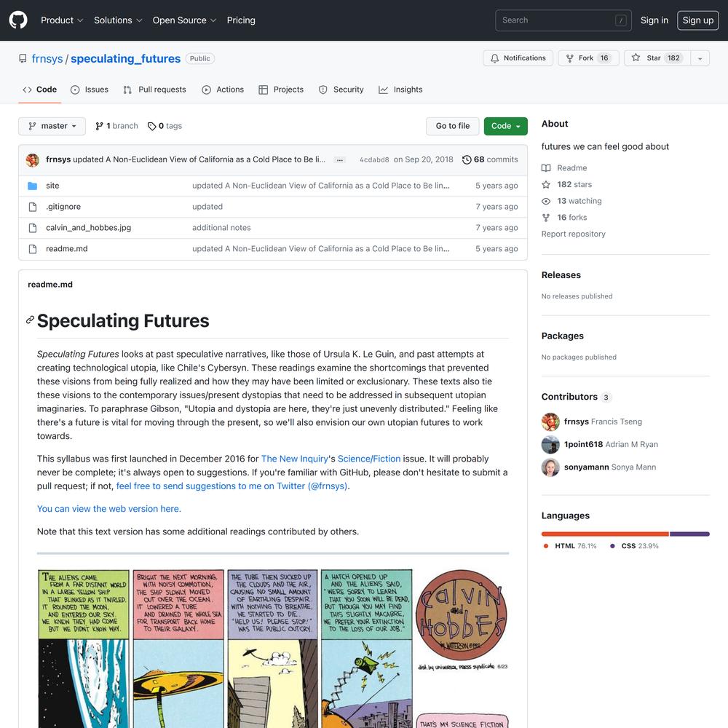Click the readme.md file icon
Image resolution: width=728 pixels, height=728 pixels.
(33, 249)
